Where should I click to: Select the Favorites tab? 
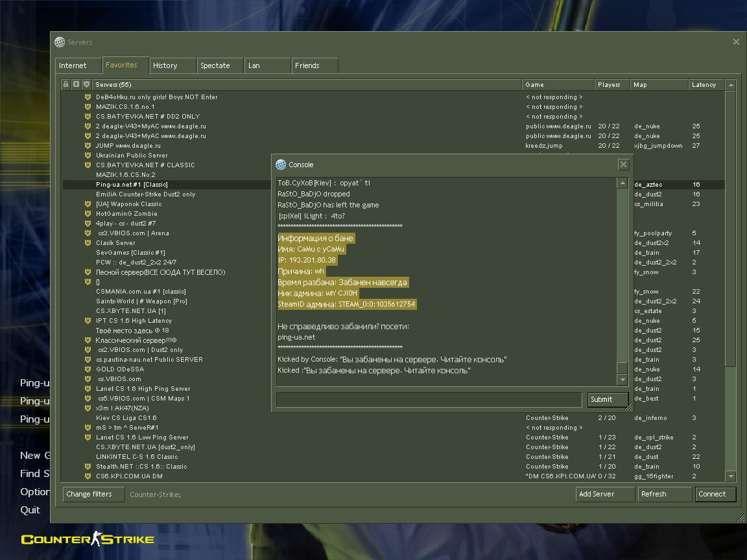(125, 65)
